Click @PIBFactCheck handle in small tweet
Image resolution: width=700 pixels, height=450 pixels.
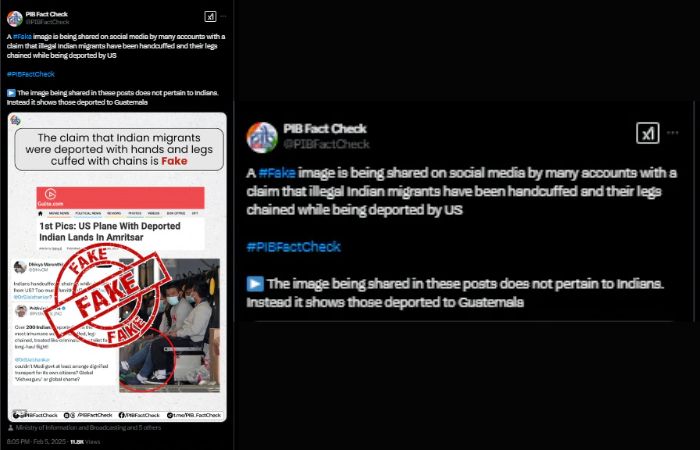coord(47,22)
